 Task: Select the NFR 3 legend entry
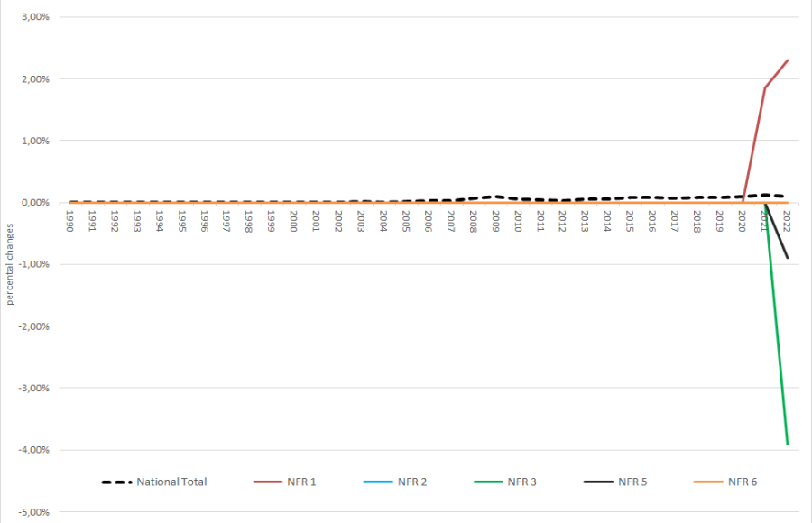[521, 482]
